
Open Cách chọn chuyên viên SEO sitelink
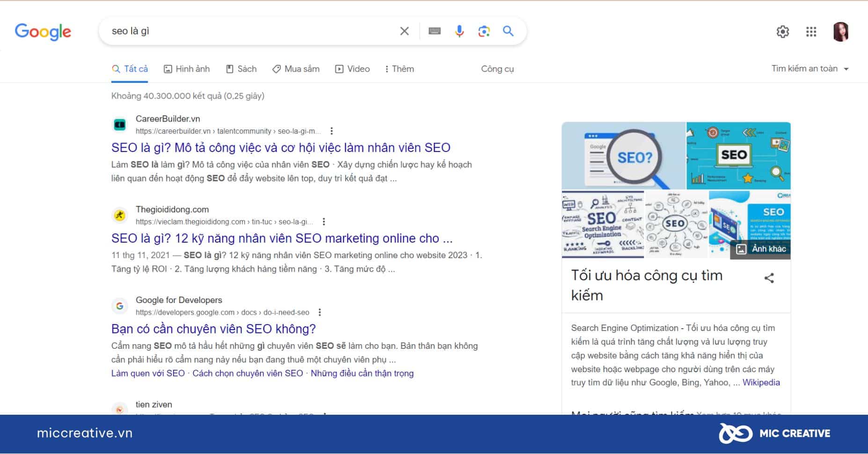(x=248, y=374)
